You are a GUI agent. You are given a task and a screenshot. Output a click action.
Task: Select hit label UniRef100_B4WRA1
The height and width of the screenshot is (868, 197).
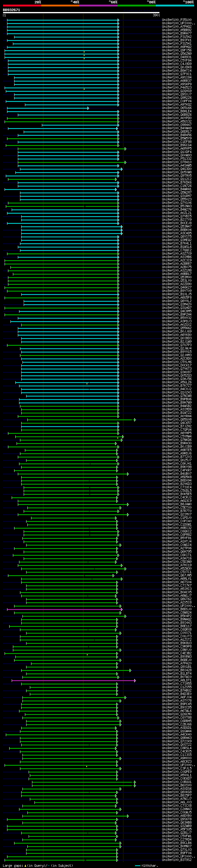177,189
